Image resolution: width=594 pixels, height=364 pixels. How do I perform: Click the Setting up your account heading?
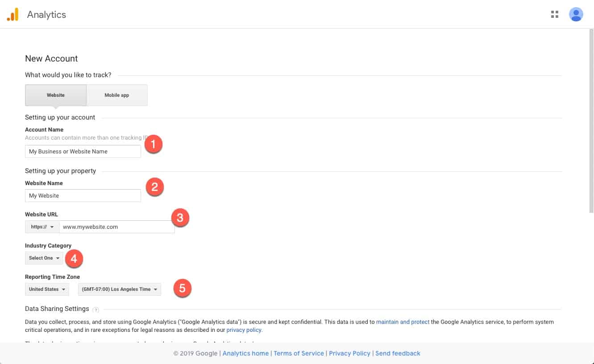pyautogui.click(x=60, y=117)
